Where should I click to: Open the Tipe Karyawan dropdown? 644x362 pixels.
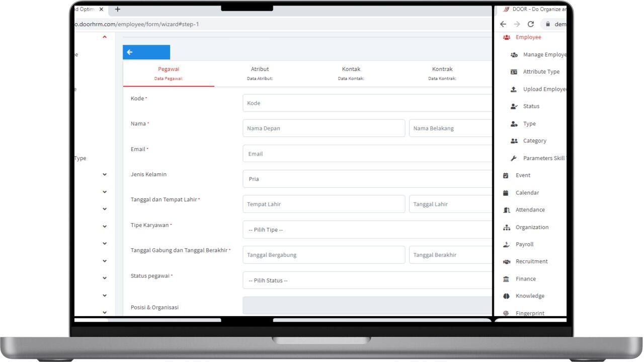coord(367,230)
